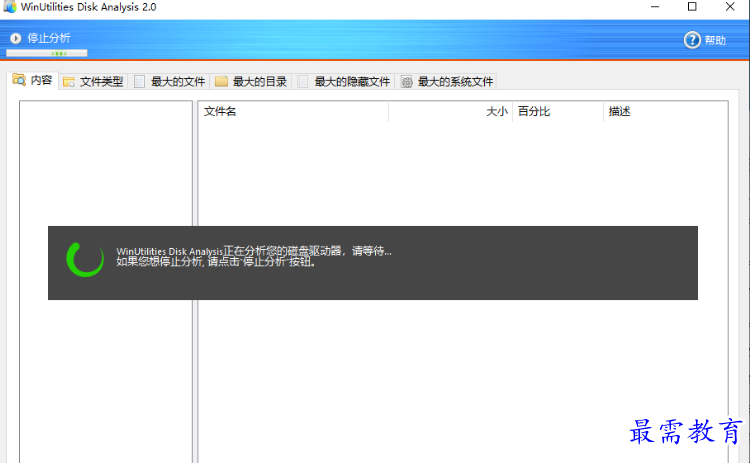Maximize the Disk Analysis window
The image size is (751, 463).
tap(692, 7)
